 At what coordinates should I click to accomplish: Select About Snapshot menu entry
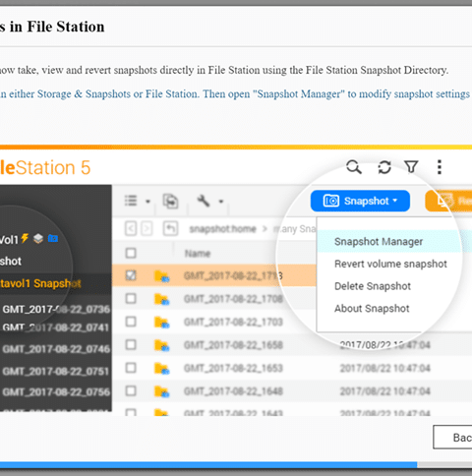pyautogui.click(x=372, y=309)
